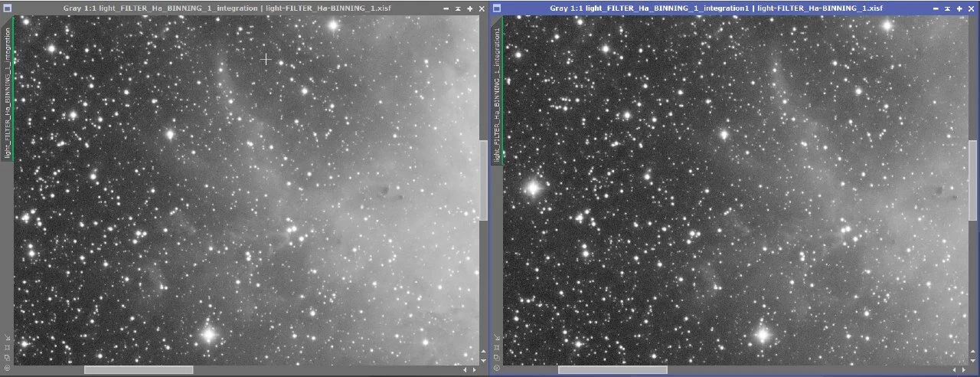Click zoom-to-fit square icon in right window
Viewport: 980px width, 377px height.
497,347
